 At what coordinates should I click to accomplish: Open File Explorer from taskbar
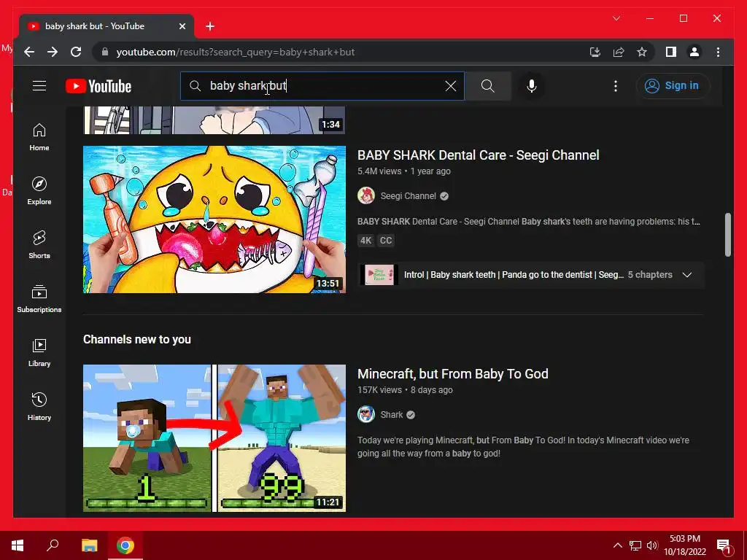(x=89, y=545)
